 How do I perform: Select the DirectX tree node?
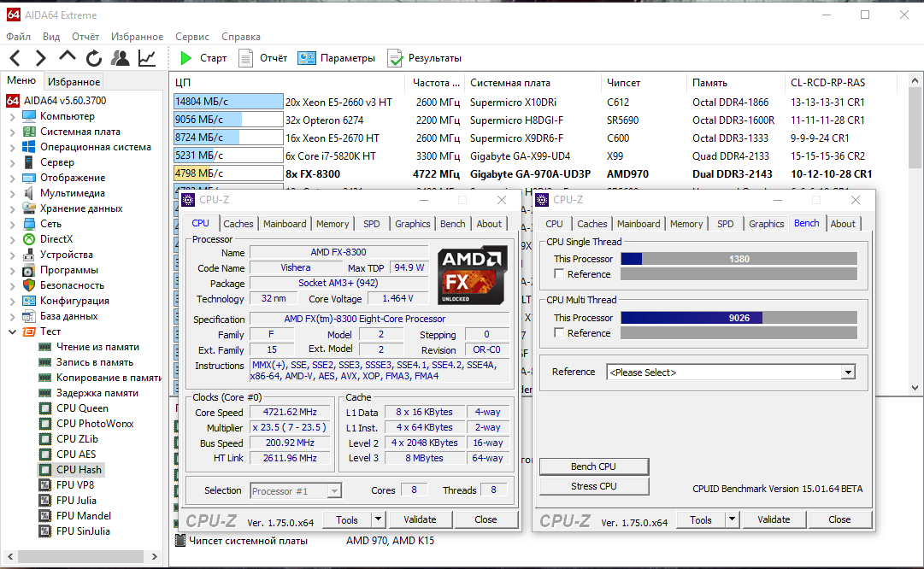tap(56, 239)
